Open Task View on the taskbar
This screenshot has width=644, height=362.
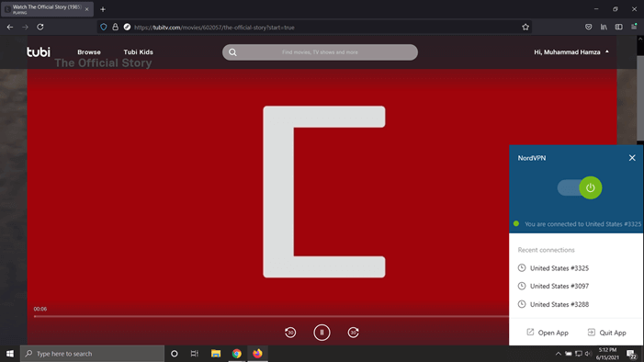195,354
